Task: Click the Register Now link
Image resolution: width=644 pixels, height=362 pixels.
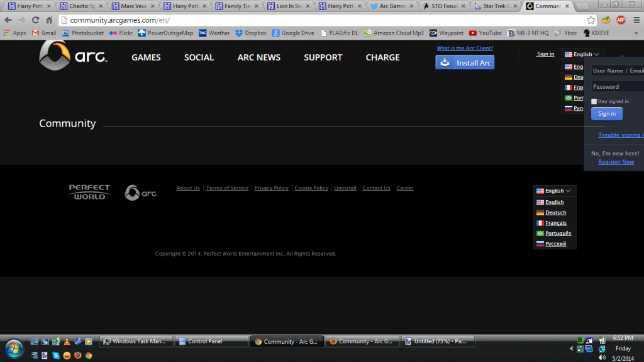Action: point(616,162)
